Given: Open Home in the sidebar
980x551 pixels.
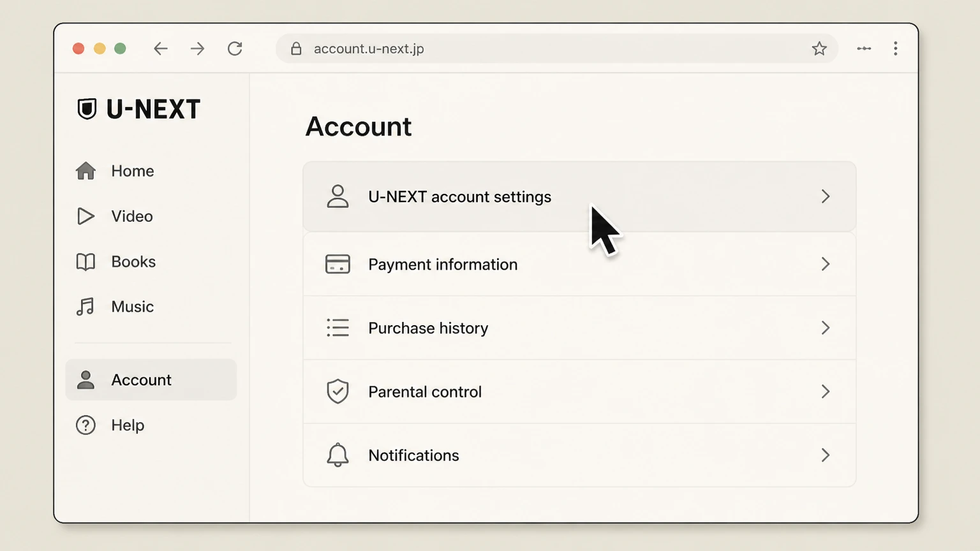Looking at the screenshot, I should 151,171.
